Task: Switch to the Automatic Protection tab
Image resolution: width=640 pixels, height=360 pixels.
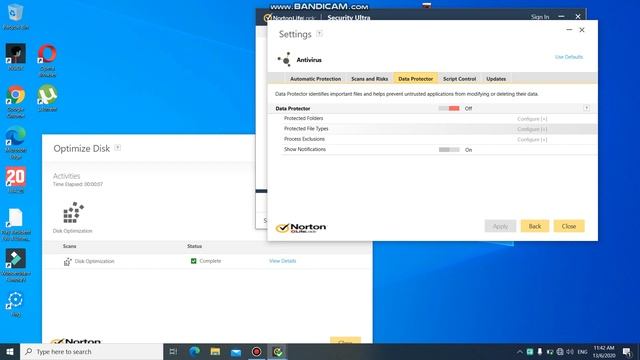Action: coord(315,79)
